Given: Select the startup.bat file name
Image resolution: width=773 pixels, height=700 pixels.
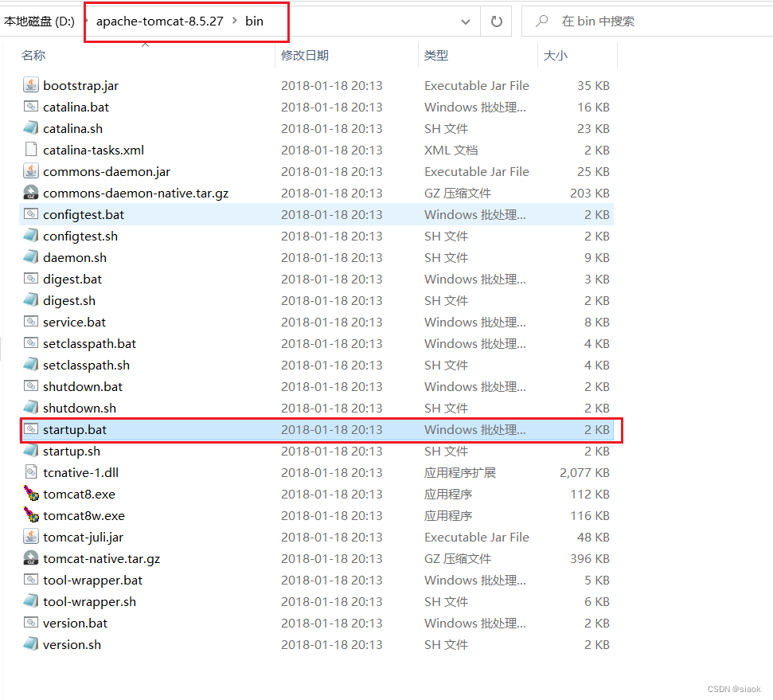Looking at the screenshot, I should point(75,430).
